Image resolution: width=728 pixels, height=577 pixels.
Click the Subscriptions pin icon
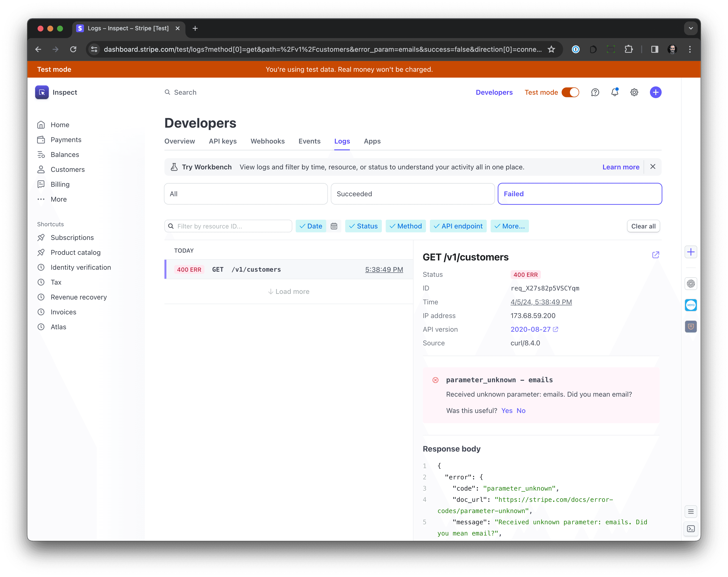click(x=41, y=237)
